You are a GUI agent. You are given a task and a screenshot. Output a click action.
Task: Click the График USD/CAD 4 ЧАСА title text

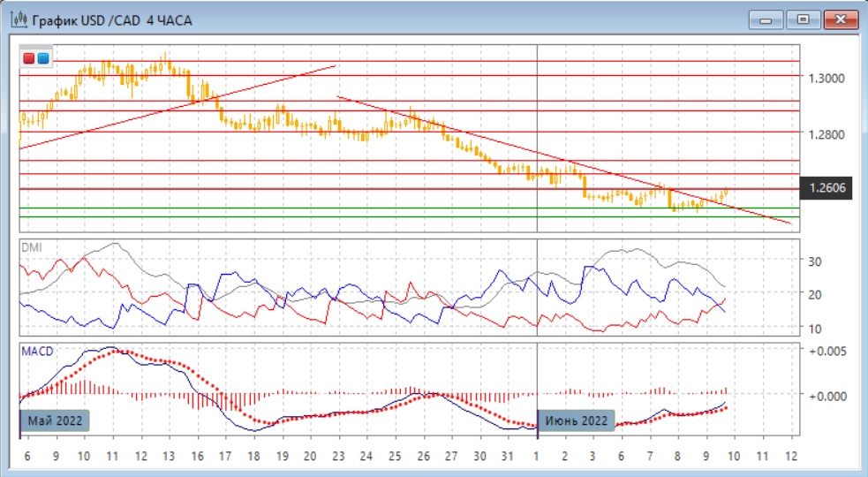(112, 20)
